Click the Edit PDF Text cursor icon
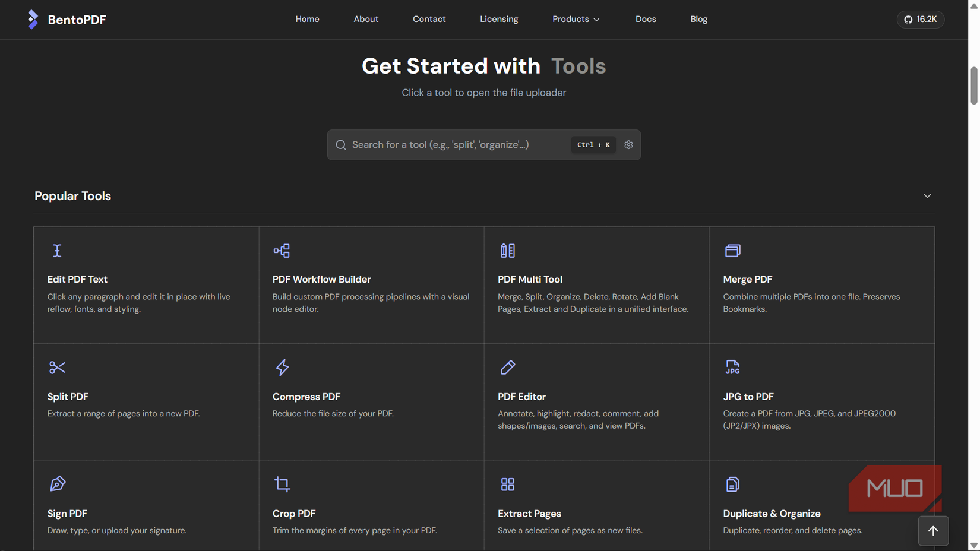Screen dimensions: 980x551 coord(57,251)
